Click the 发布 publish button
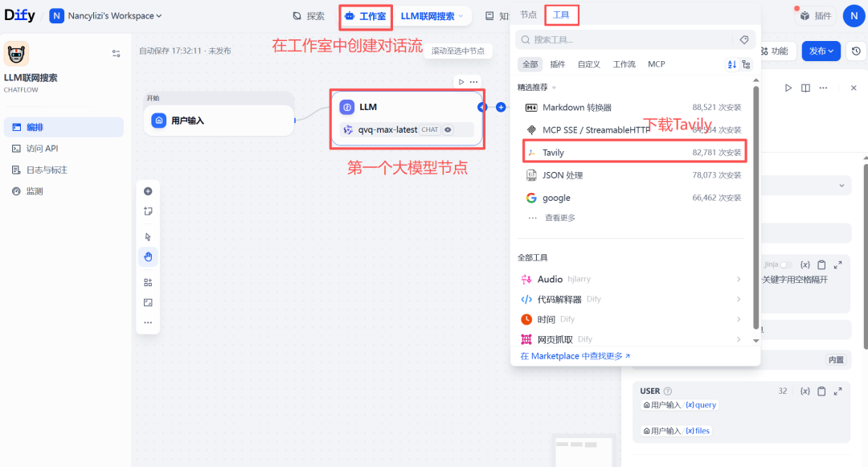The image size is (868, 467). pos(821,51)
